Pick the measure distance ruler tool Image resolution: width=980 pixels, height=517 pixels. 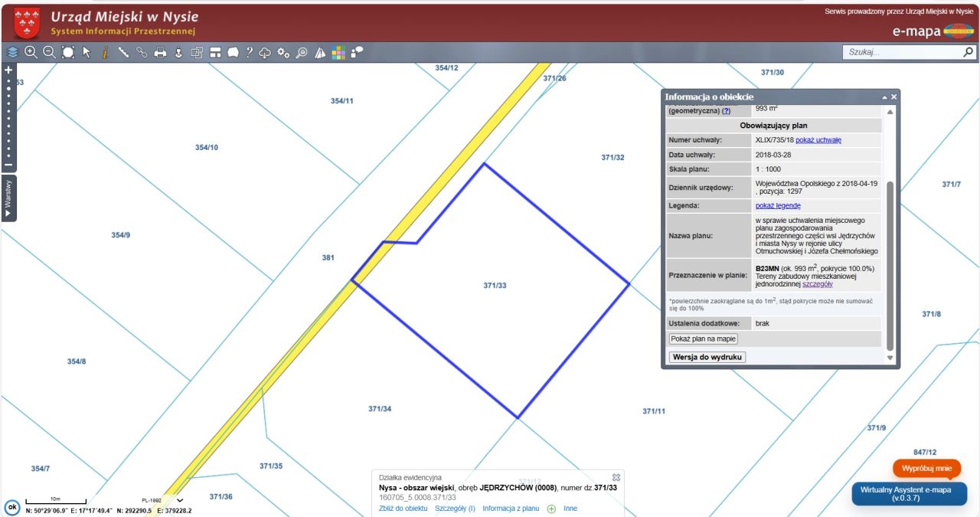[123, 52]
